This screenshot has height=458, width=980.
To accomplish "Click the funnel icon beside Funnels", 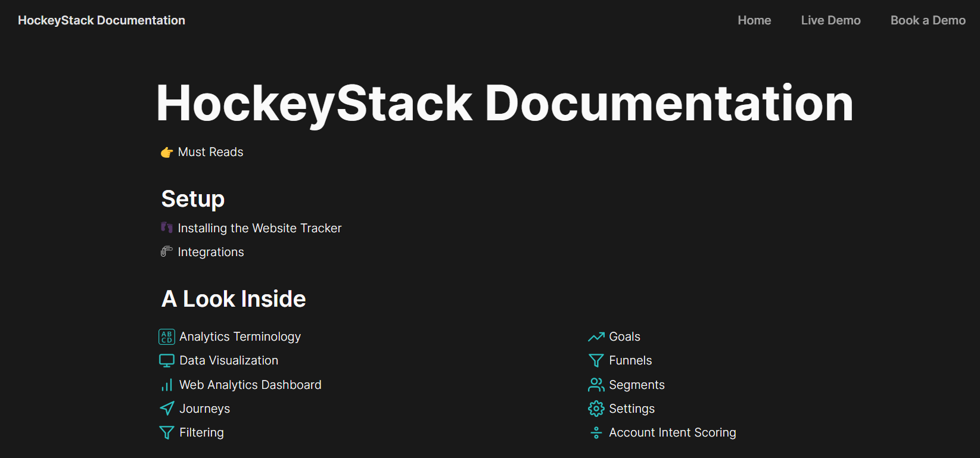I will (596, 361).
